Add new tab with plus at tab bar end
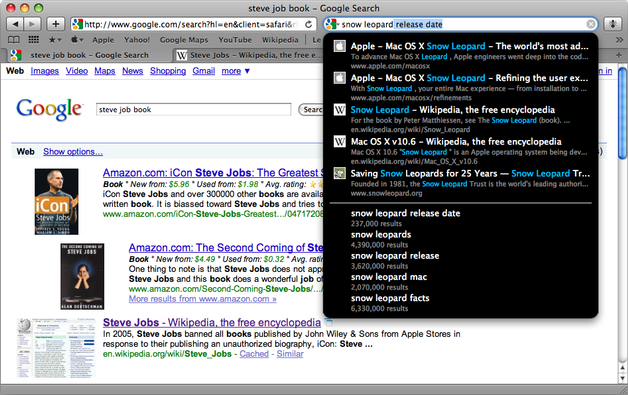 619,55
